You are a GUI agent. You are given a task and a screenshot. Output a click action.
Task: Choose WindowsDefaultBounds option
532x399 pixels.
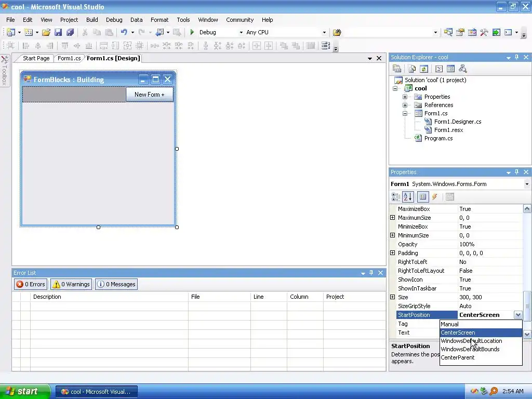pyautogui.click(x=481, y=349)
